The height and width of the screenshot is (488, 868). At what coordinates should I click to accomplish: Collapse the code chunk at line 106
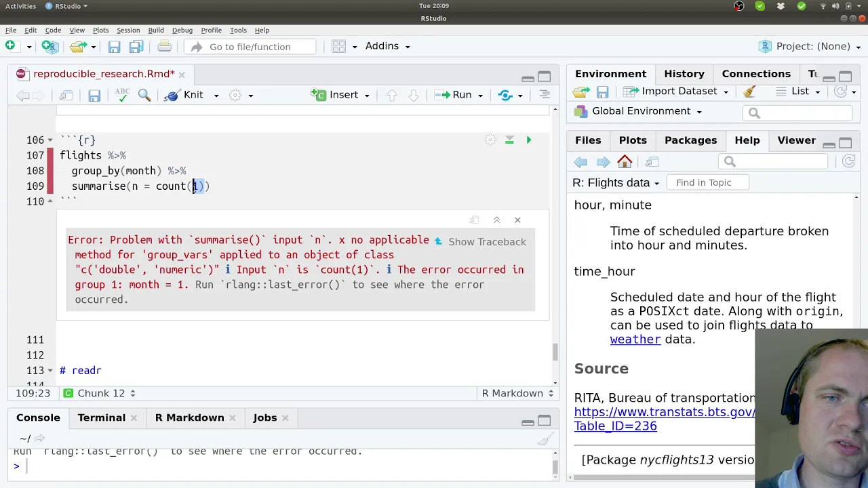(50, 140)
